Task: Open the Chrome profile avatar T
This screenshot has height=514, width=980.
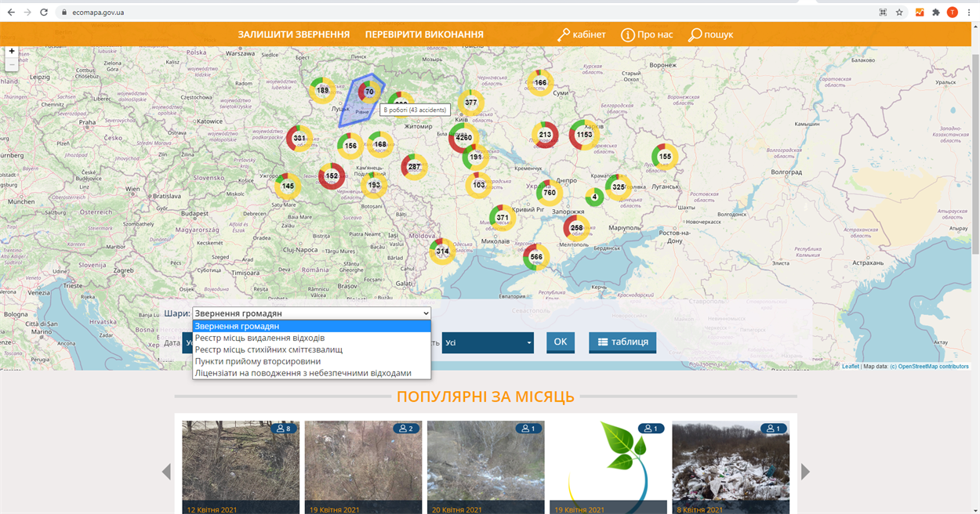Action: point(953,13)
